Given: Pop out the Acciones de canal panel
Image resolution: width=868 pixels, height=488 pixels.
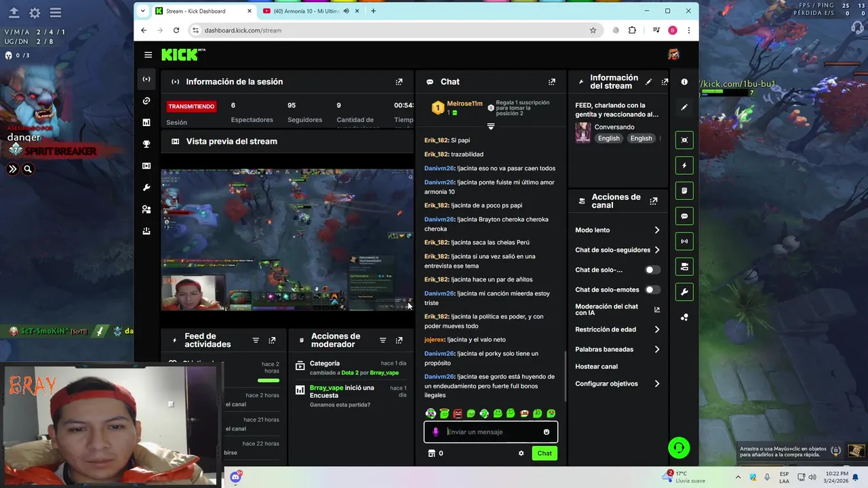Looking at the screenshot, I should point(653,201).
